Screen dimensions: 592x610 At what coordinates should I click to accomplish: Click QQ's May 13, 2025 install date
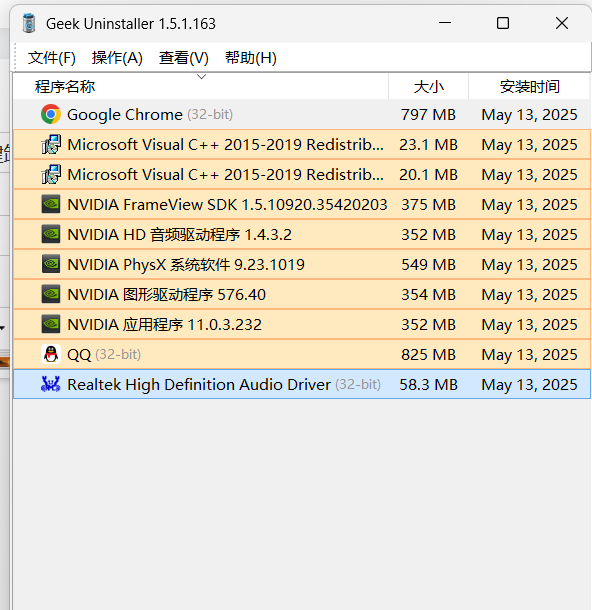(x=529, y=354)
